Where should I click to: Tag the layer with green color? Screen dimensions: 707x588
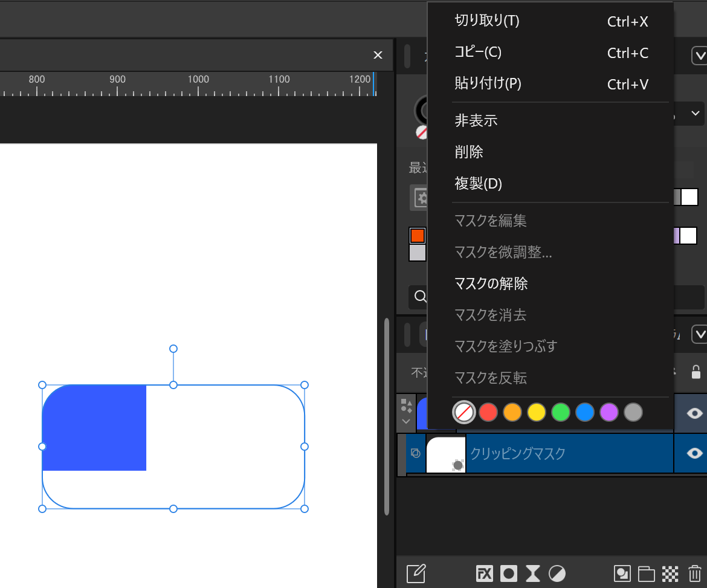point(561,412)
